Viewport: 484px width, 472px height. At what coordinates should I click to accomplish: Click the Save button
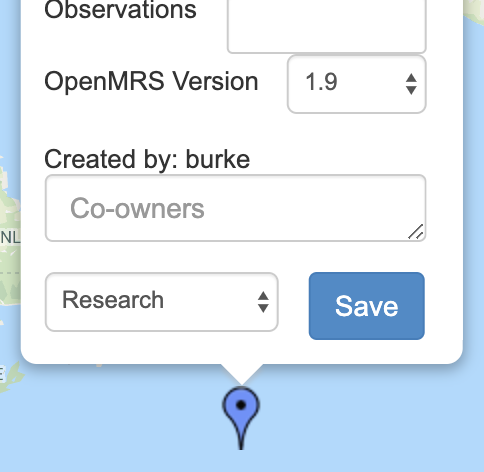(x=367, y=306)
